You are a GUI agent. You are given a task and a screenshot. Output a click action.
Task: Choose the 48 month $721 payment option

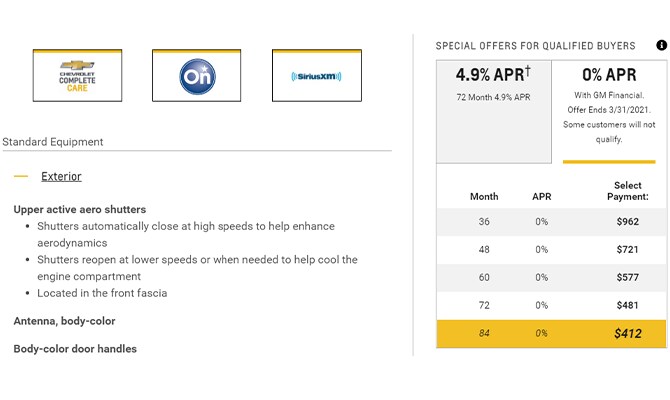click(551, 250)
